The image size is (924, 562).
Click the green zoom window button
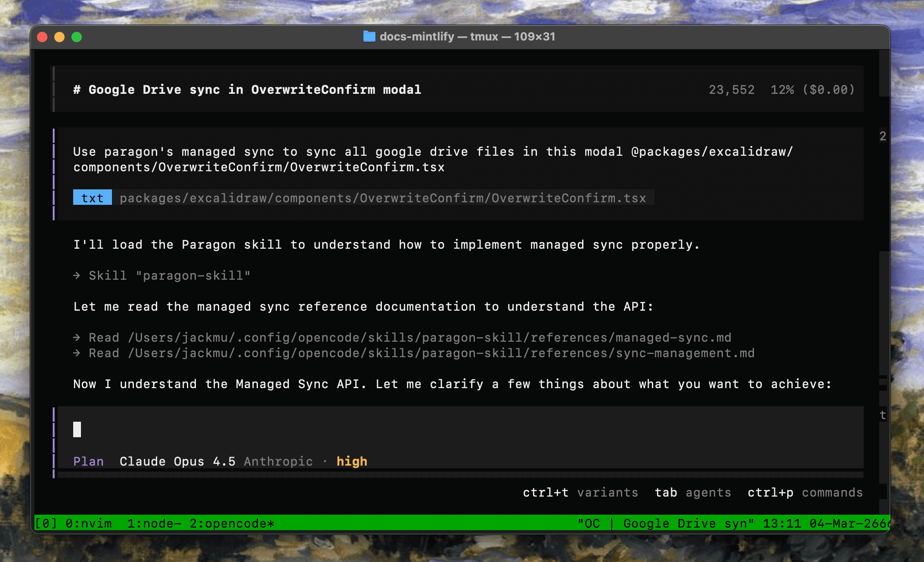point(77,37)
